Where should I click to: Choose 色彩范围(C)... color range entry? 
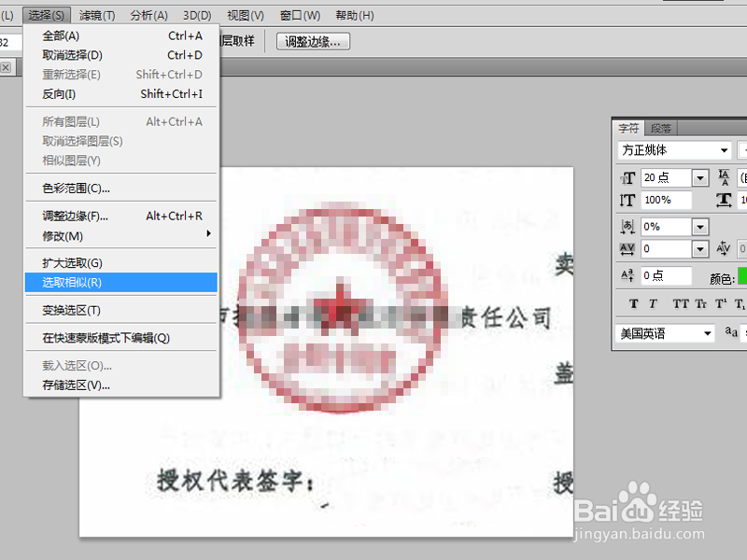(x=121, y=189)
